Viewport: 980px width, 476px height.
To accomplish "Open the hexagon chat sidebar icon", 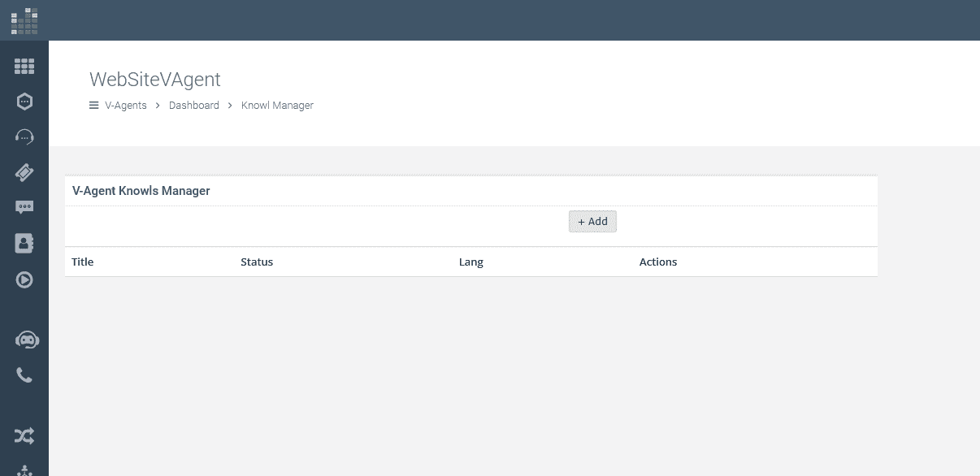I will (24, 102).
